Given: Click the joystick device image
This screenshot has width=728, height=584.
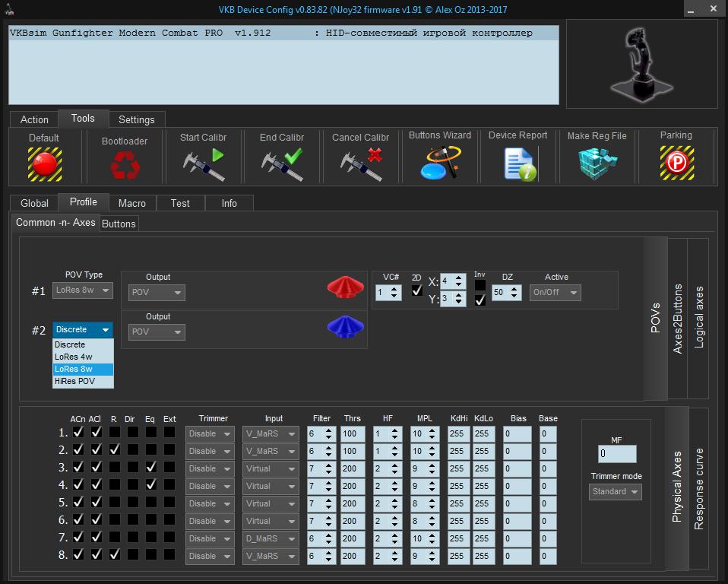Looking at the screenshot, I should click(x=641, y=64).
